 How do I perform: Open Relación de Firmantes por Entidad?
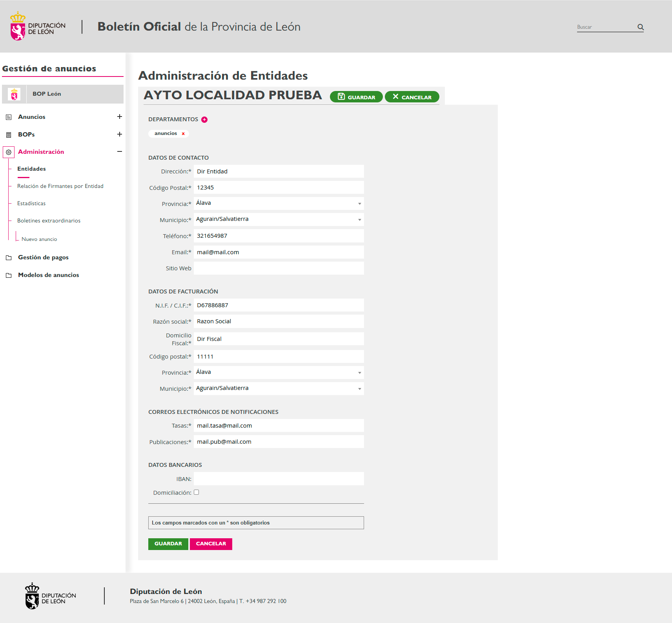pyautogui.click(x=60, y=186)
